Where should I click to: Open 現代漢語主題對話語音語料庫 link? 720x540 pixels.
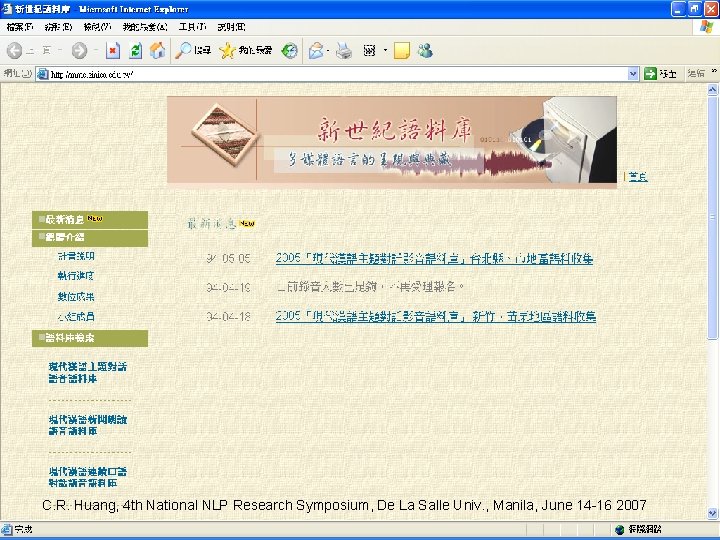88,372
